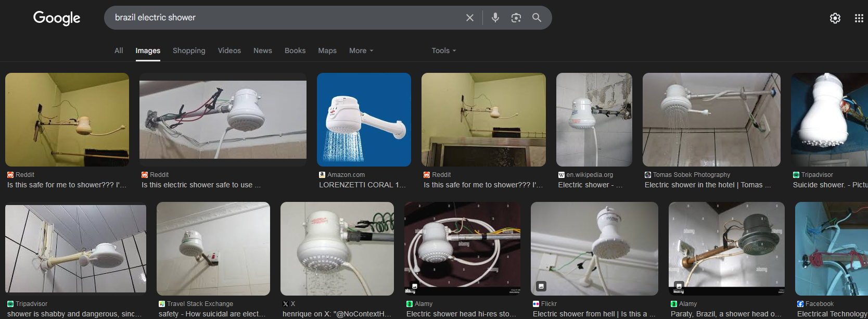Open the Flickr 'shower from hell' image

594,249
